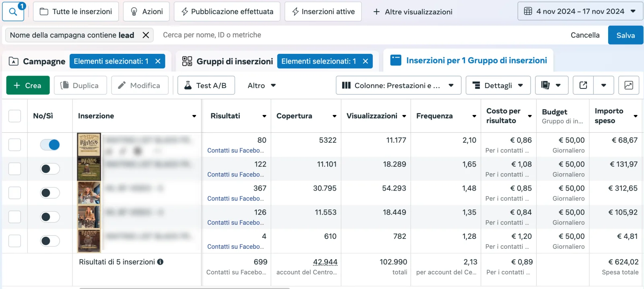The image size is (644, 289).
Task: Click the € 624,02 total spend value
Action: [623, 262]
